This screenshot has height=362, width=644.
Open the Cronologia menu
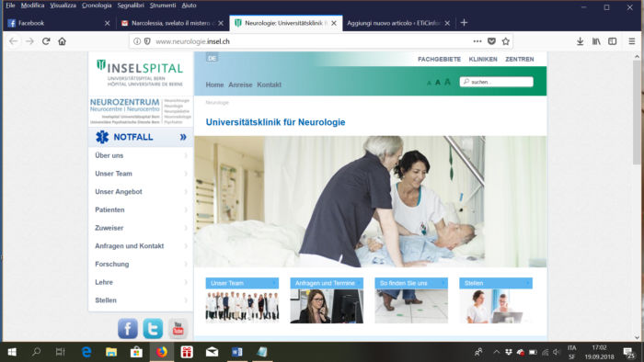click(97, 6)
